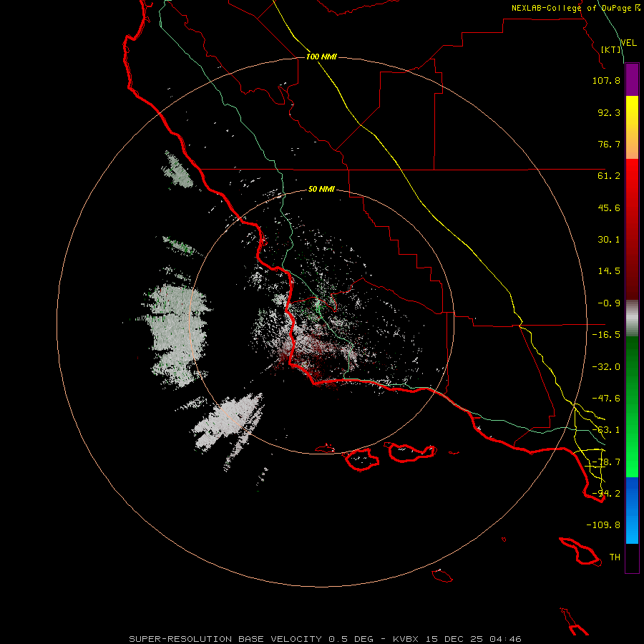Screen dimensions: 644x644
Task: Click the Super-Resolution Base Velocity caption
Action: 325,639
